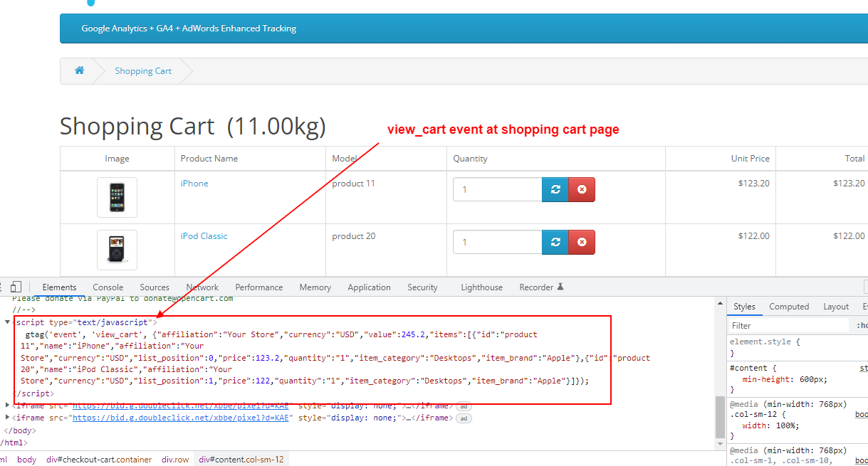Click the home icon in breadcrumb
The image size is (868, 466).
(80, 70)
